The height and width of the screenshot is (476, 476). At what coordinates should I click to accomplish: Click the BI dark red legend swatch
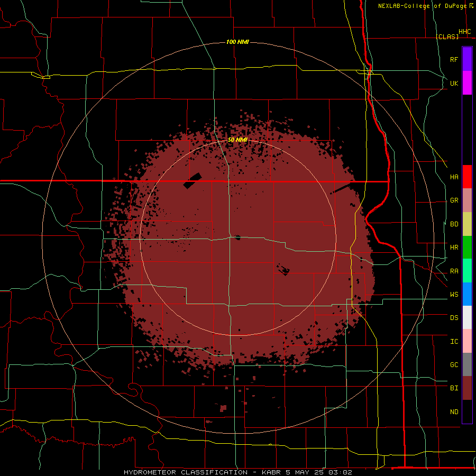coord(467,388)
